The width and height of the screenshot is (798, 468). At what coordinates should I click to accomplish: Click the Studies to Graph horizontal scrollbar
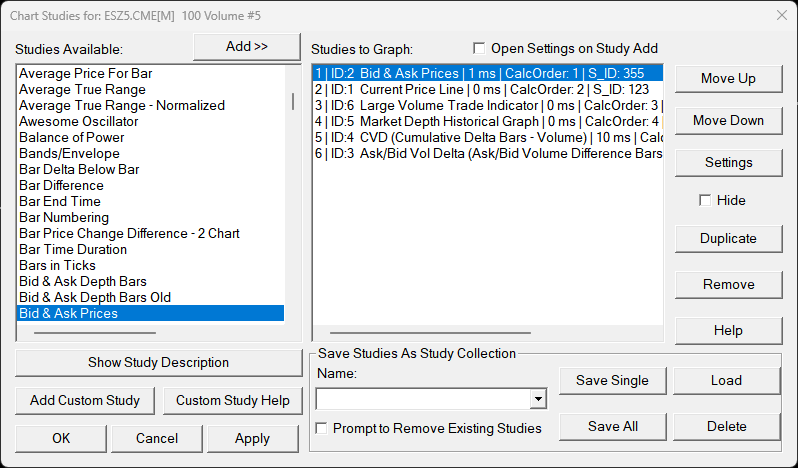pyautogui.click(x=430, y=333)
